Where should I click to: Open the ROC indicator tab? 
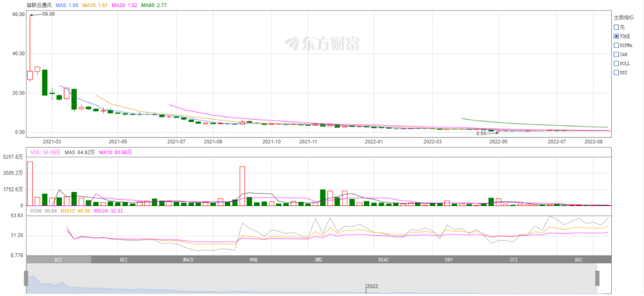pyautogui.click(x=578, y=260)
